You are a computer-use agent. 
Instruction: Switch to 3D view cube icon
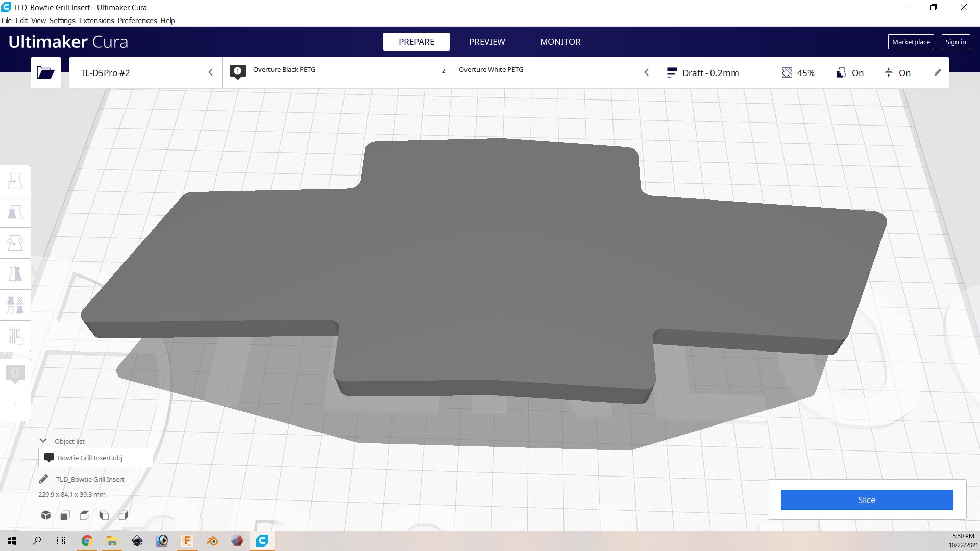pyautogui.click(x=46, y=515)
